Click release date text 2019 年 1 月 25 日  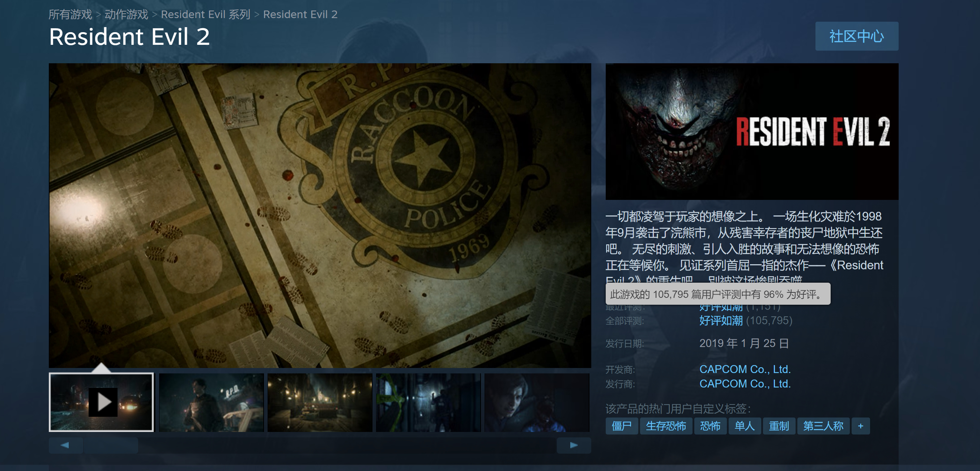744,343
